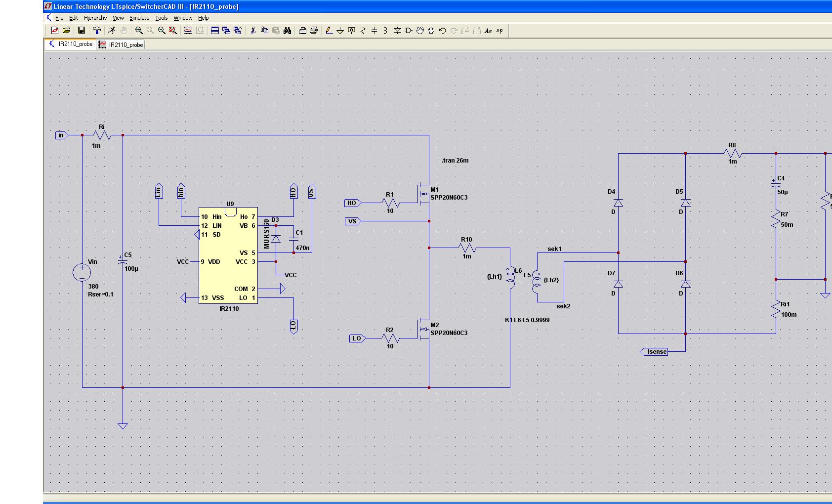This screenshot has height=504, width=832.
Task: Click the sek1 net label
Action: 554,249
